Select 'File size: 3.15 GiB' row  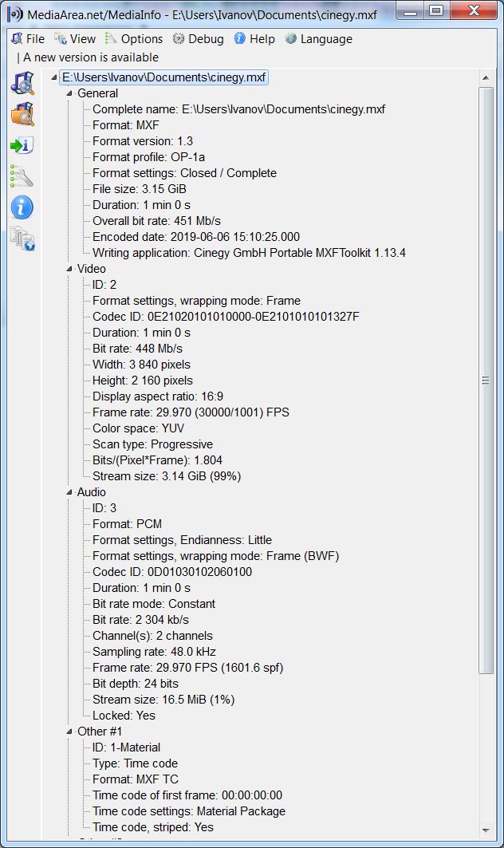(140, 189)
